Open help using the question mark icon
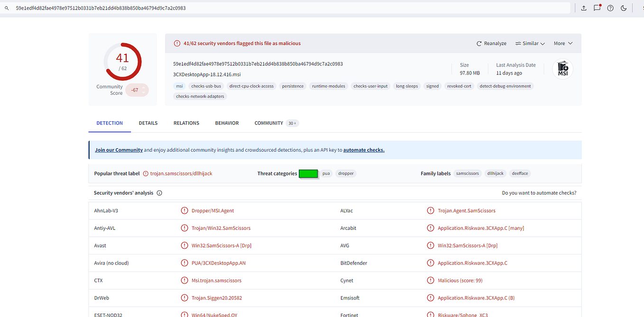 610,8
